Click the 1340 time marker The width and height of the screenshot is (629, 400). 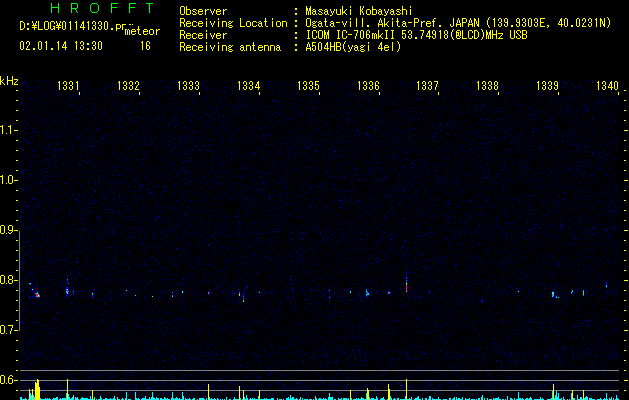pos(607,85)
